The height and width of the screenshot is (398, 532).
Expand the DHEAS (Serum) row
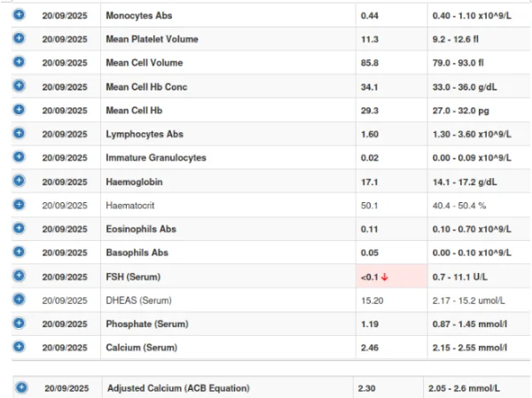[x=20, y=299]
